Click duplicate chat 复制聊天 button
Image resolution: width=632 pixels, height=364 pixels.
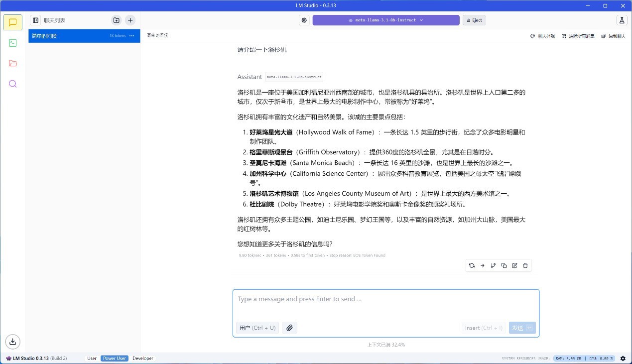(x=613, y=36)
